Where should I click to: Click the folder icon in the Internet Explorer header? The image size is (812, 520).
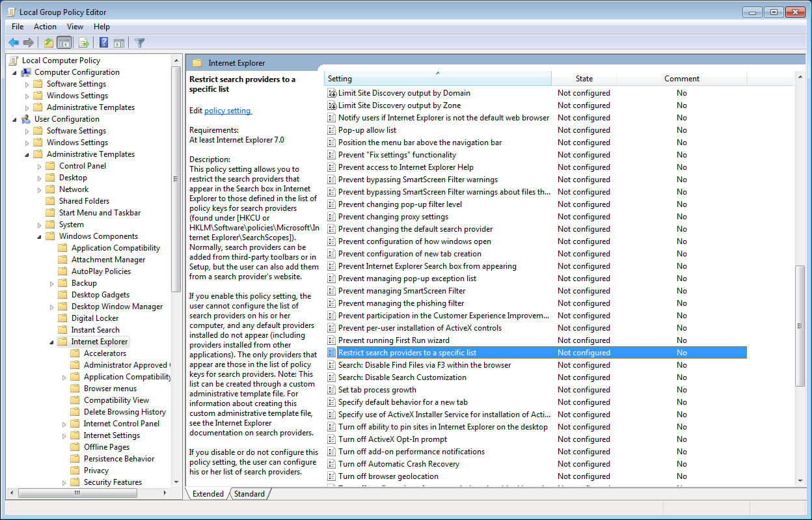click(x=197, y=63)
